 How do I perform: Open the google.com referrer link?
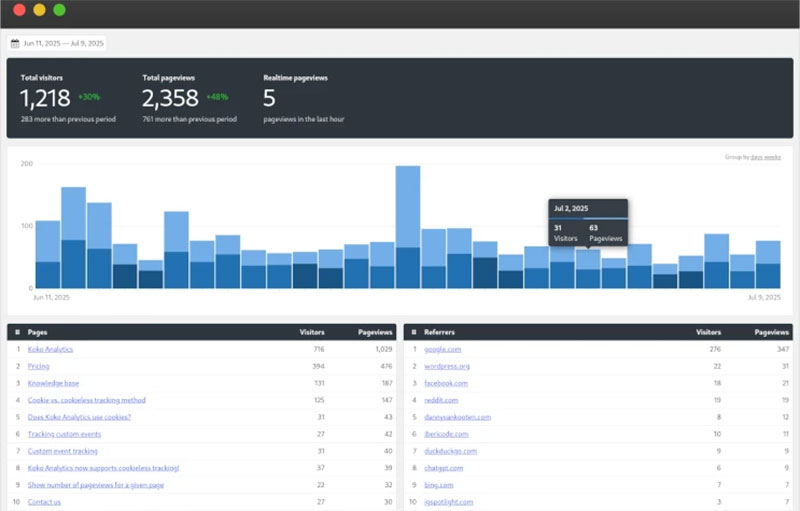[x=442, y=349]
